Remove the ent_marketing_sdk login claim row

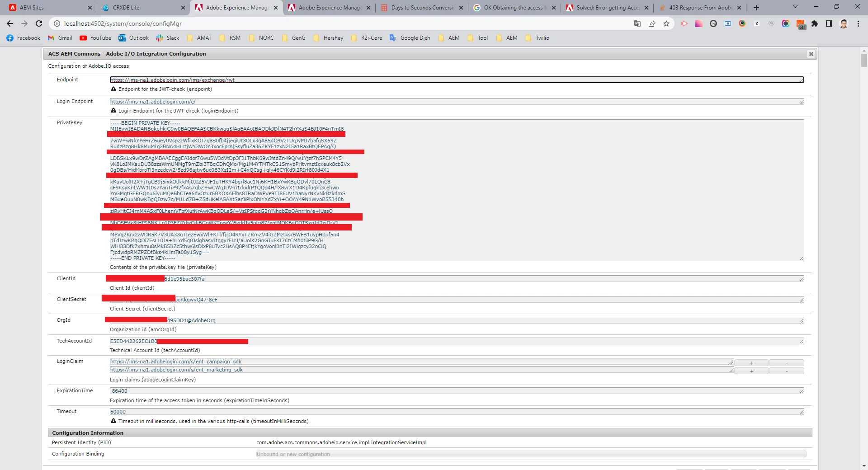(787, 371)
